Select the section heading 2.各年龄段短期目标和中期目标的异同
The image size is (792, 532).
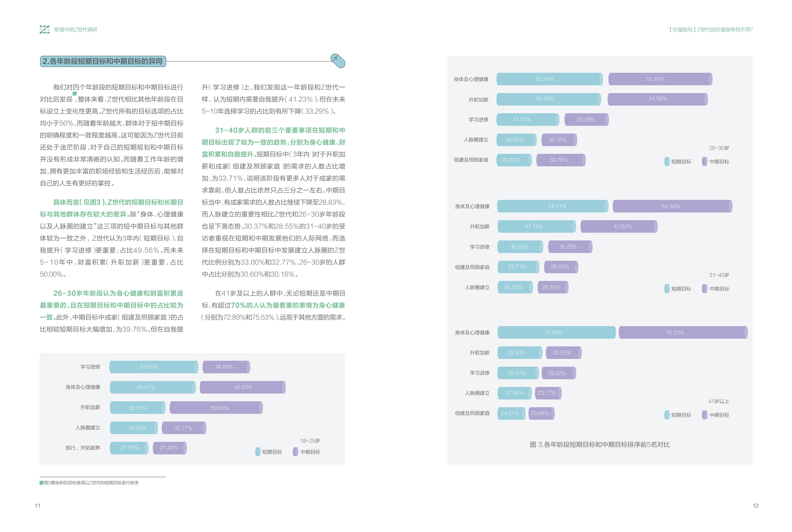(x=103, y=61)
